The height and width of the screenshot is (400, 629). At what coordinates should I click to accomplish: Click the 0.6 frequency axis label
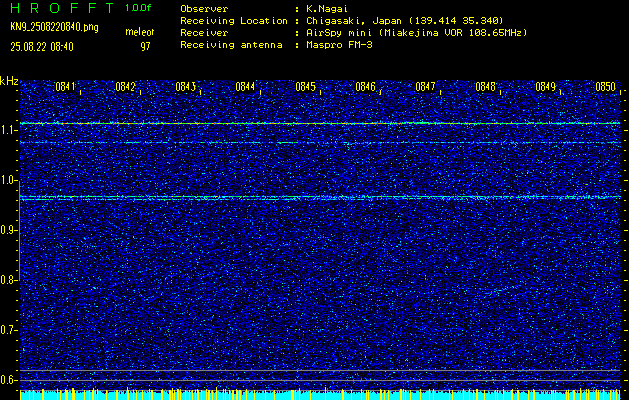click(8, 380)
